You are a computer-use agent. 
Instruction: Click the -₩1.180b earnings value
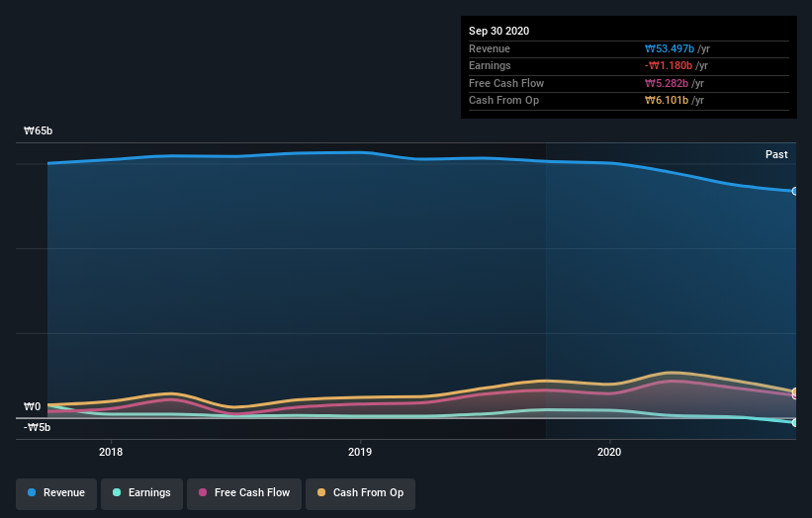coord(668,65)
